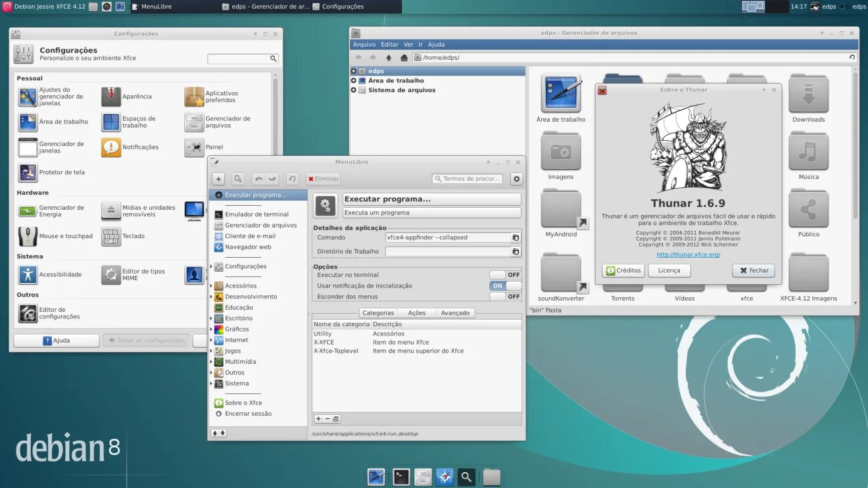Browse for Diretório de Trabalho folder
The height and width of the screenshot is (488, 868).
coord(516,251)
